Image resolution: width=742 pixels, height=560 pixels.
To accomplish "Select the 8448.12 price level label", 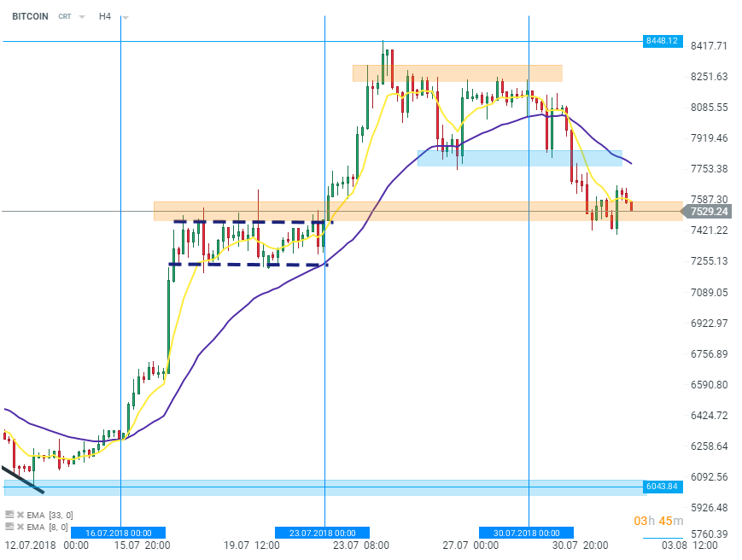I will click(662, 41).
